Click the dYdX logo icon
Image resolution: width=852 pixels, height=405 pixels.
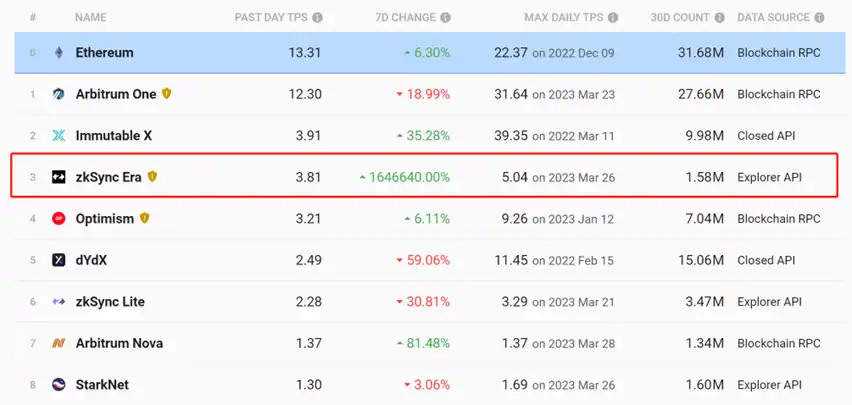59,260
